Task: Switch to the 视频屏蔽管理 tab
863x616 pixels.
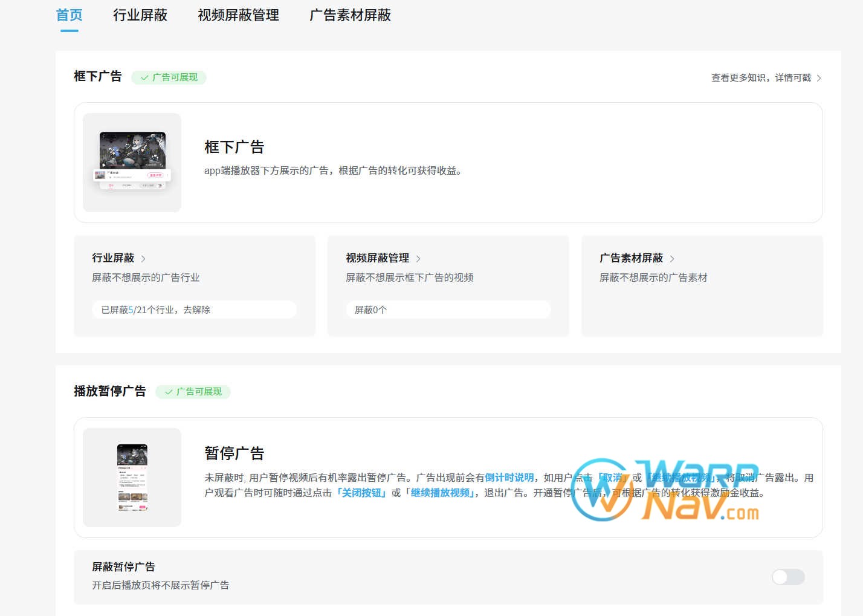Action: pos(237,15)
